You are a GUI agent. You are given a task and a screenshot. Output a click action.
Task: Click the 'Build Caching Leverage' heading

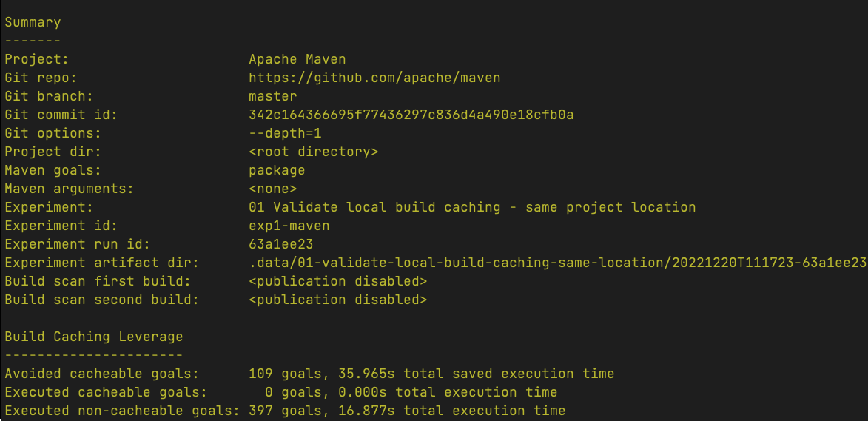click(x=94, y=337)
